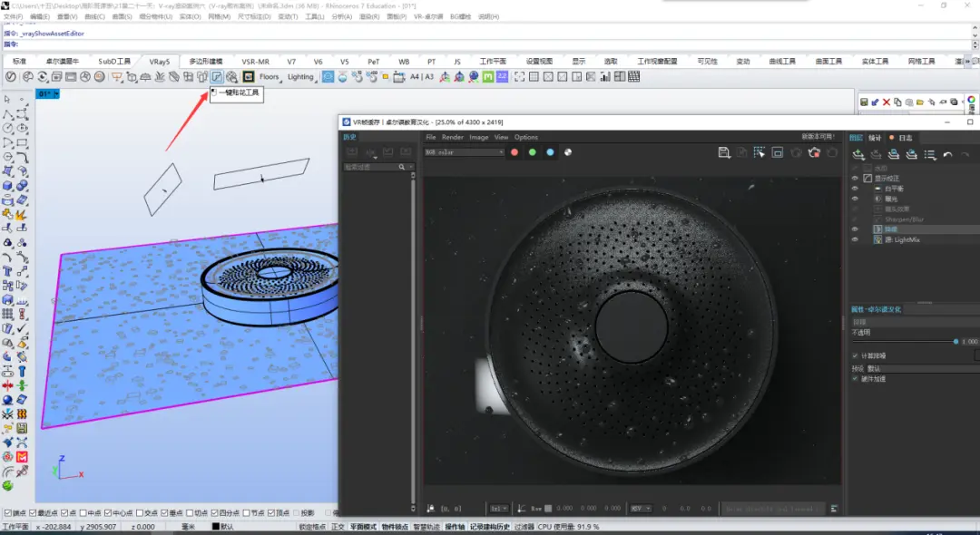The image size is (980, 535).
Task: Toggle 记录建构历史 in status bar
Action: (489, 527)
